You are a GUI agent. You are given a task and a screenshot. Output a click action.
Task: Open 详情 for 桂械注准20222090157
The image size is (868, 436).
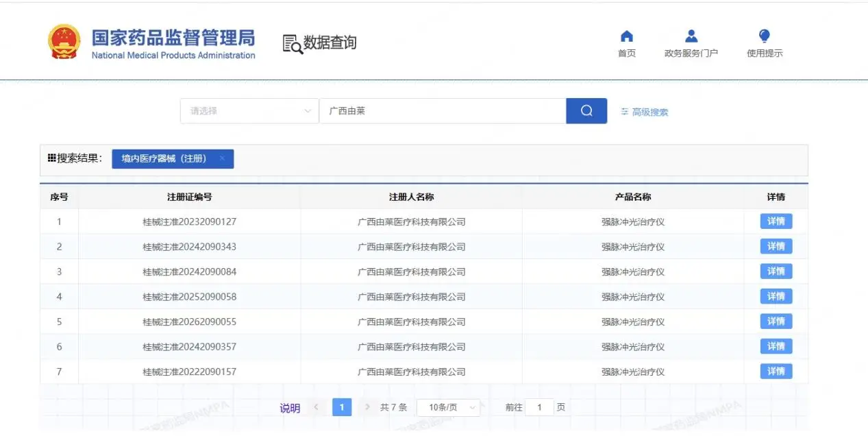point(776,372)
